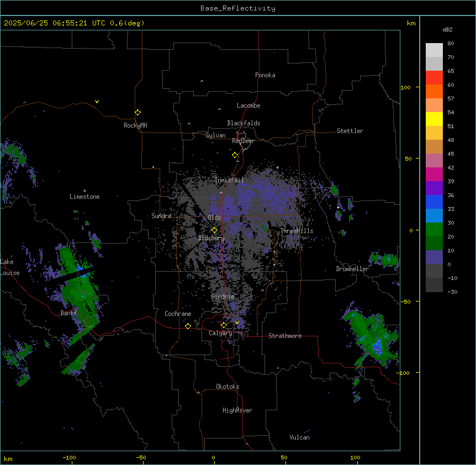
Task: Select the red 60-65 dBZ legend swatch
Action: pos(434,77)
